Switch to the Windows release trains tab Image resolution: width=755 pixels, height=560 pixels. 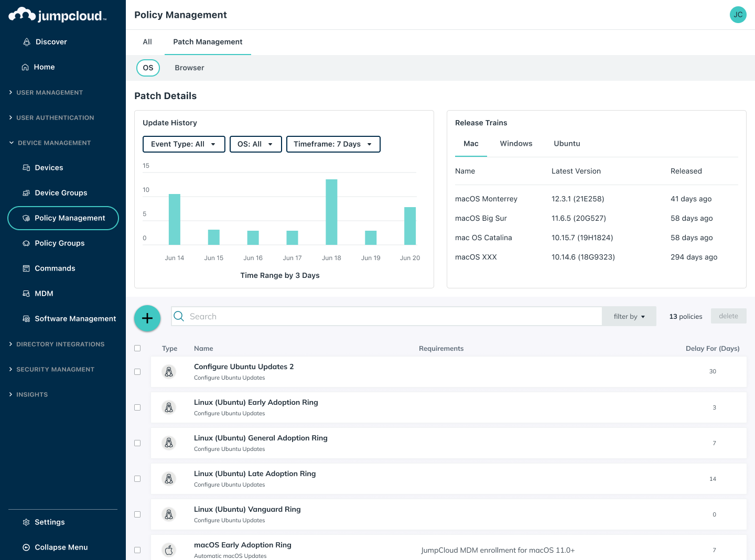[x=516, y=144]
